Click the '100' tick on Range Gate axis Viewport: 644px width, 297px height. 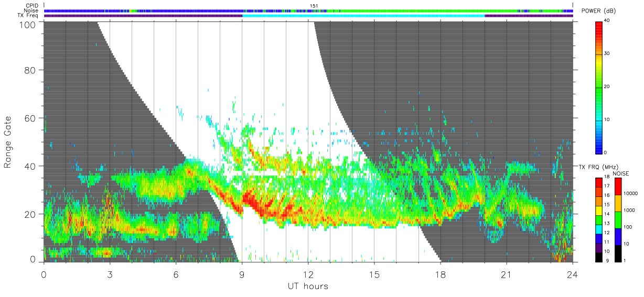point(28,24)
